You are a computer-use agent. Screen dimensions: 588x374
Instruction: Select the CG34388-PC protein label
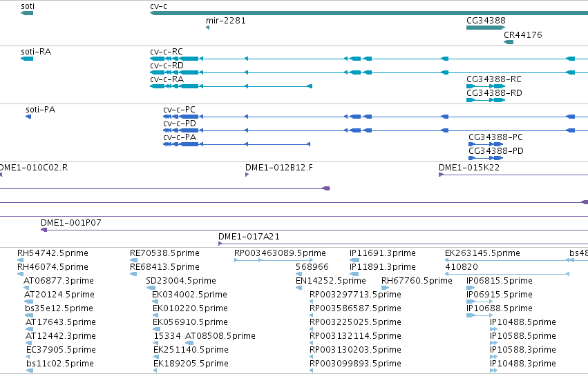tap(495, 137)
